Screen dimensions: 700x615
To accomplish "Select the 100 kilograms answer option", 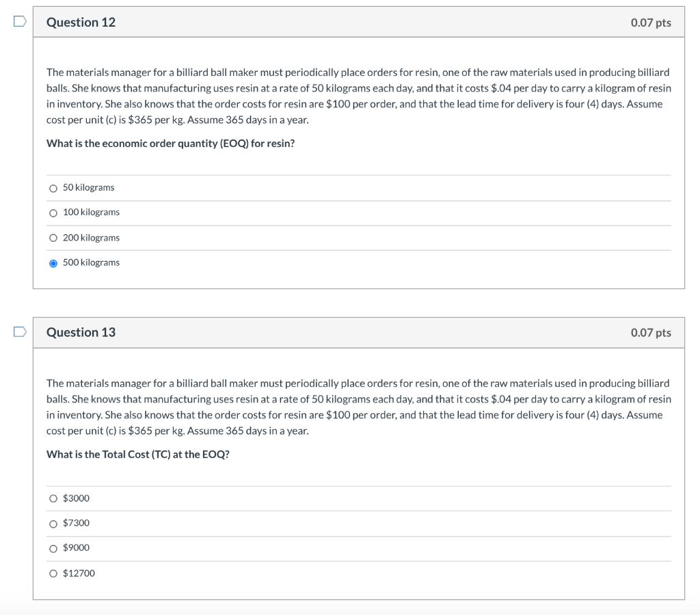I will 53,213.
